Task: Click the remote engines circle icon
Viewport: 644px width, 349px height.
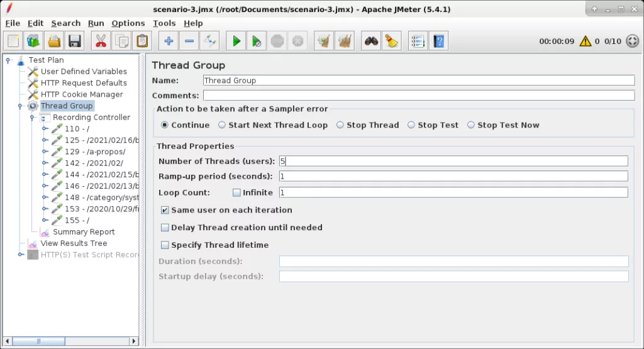Action: pyautogui.click(x=633, y=41)
